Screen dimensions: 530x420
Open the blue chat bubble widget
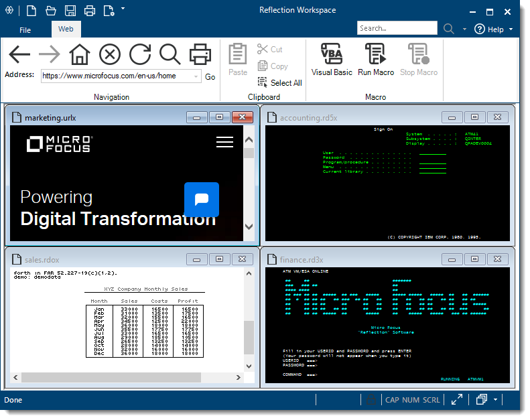pos(202,200)
